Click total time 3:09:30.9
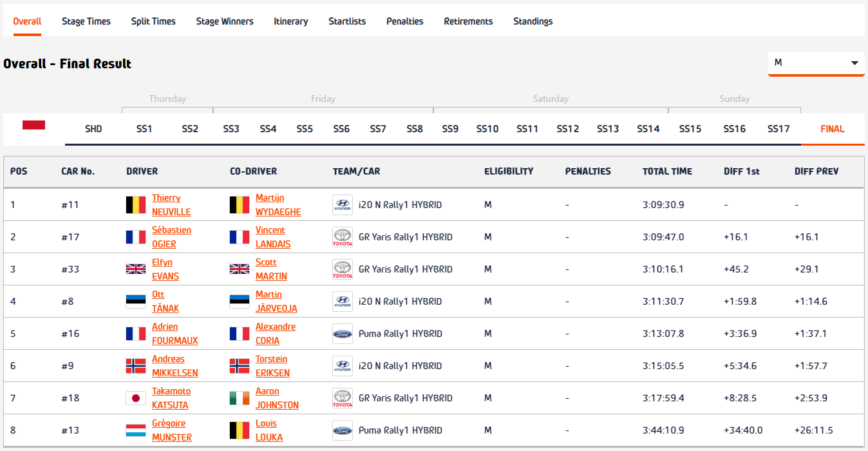Viewport: 868px width, 451px height. pos(663,205)
